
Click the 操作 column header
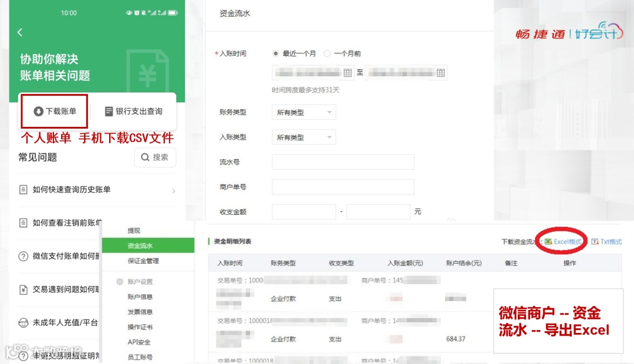coord(569,263)
